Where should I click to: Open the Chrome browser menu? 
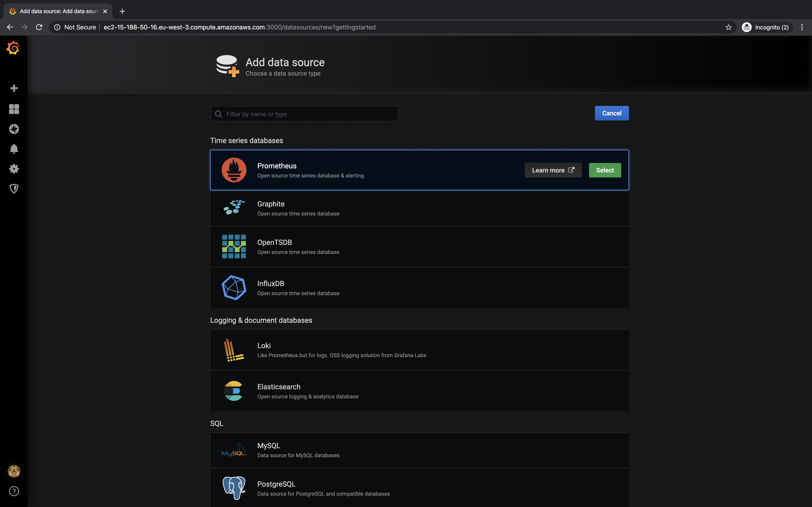[x=802, y=27]
